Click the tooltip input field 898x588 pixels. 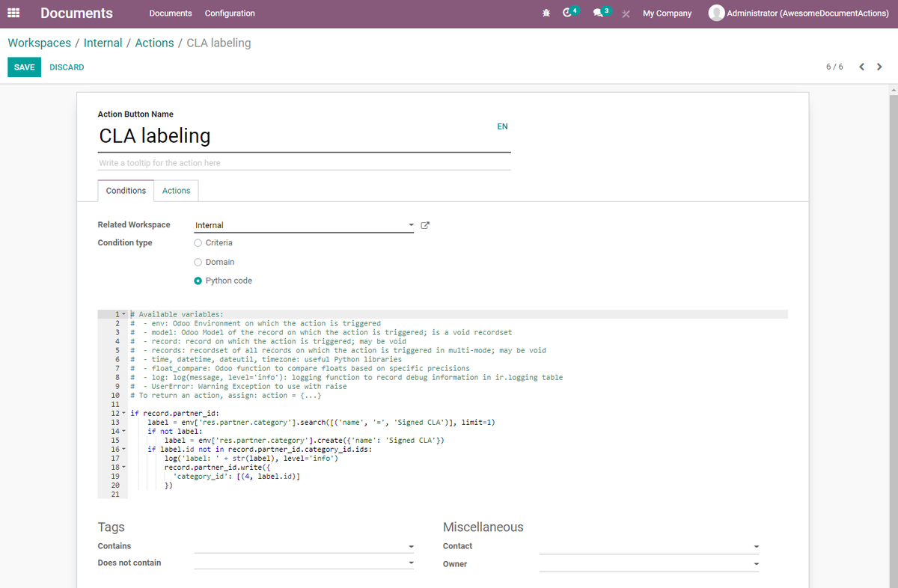304,163
